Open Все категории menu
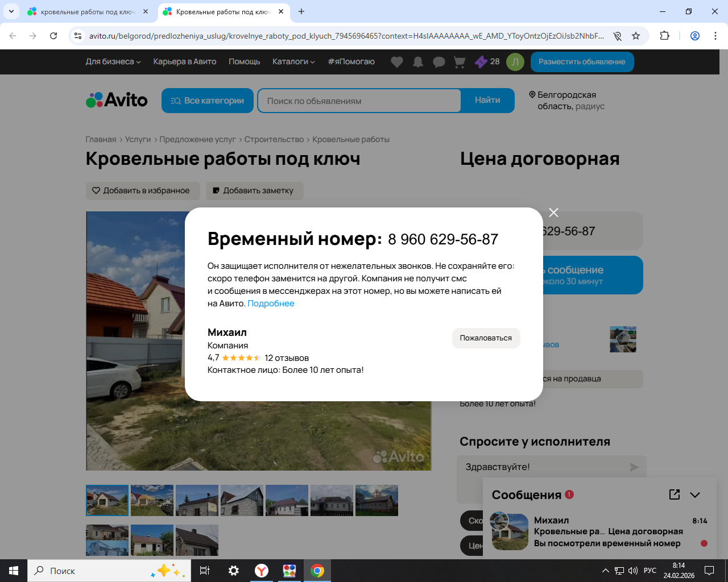Image resolution: width=728 pixels, height=582 pixels. coord(208,101)
